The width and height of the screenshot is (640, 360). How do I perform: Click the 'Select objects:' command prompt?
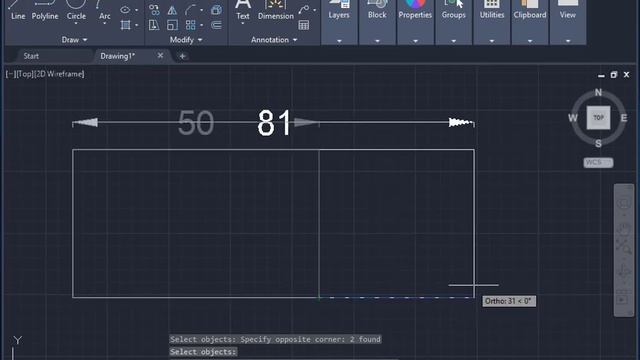click(203, 352)
